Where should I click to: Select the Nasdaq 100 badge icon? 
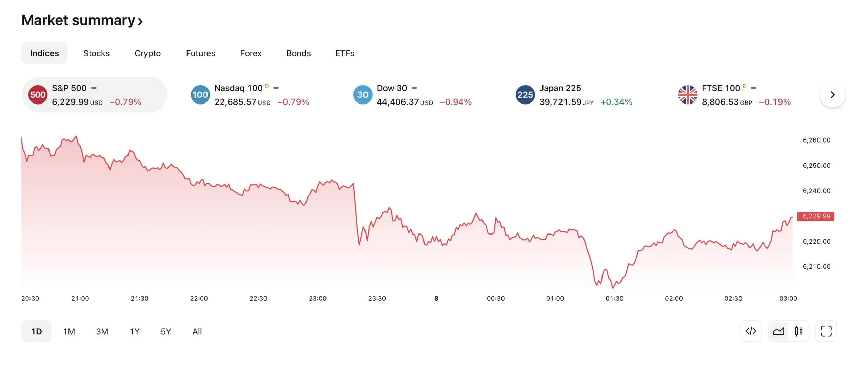[x=200, y=95]
